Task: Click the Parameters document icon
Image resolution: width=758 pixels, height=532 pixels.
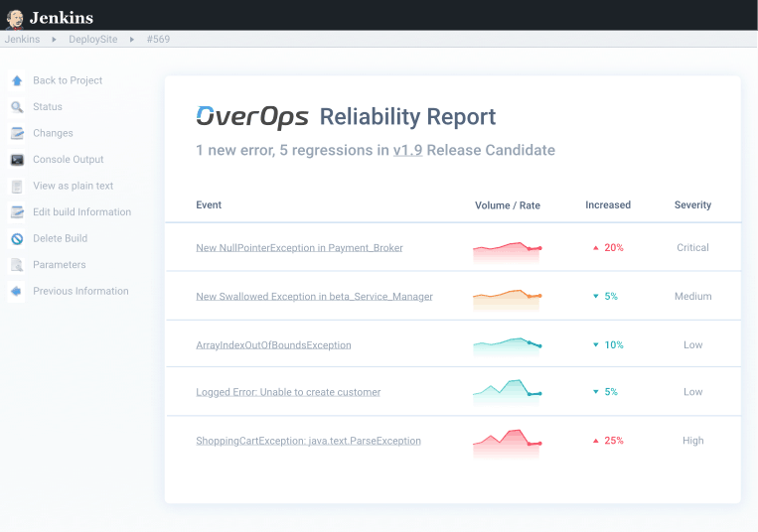Action: [x=17, y=265]
